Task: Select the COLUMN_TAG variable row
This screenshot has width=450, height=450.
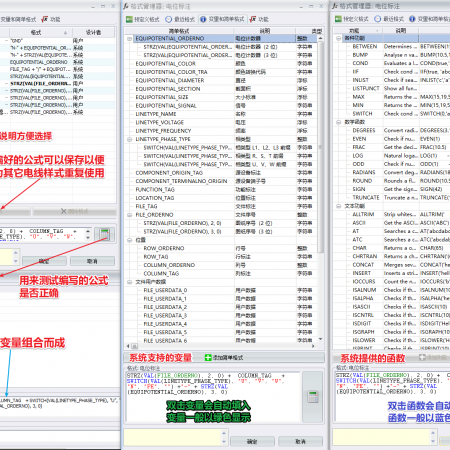Action: (x=221, y=274)
